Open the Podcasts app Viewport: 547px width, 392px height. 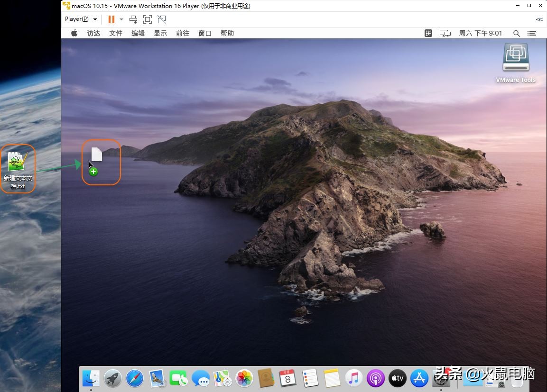(375, 378)
